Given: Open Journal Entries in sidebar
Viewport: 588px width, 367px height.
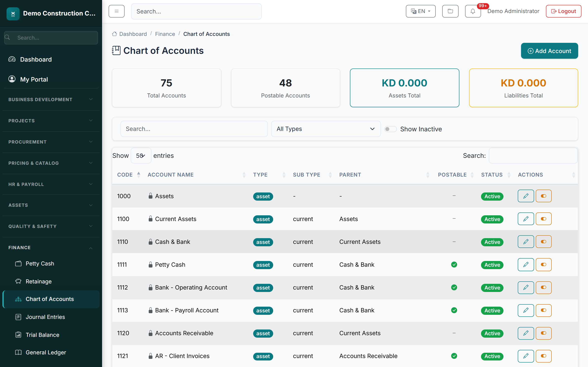Looking at the screenshot, I should point(45,317).
